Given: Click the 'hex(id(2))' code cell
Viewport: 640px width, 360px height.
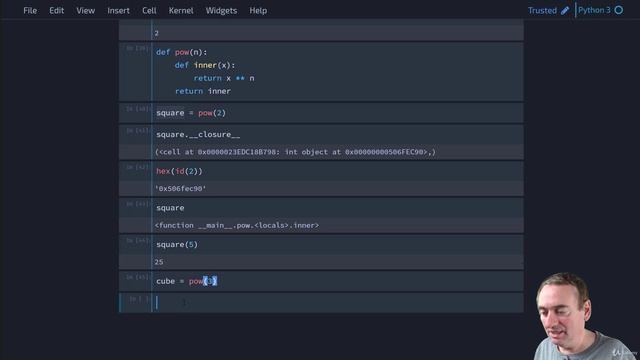Looking at the screenshot, I should 338,171.
